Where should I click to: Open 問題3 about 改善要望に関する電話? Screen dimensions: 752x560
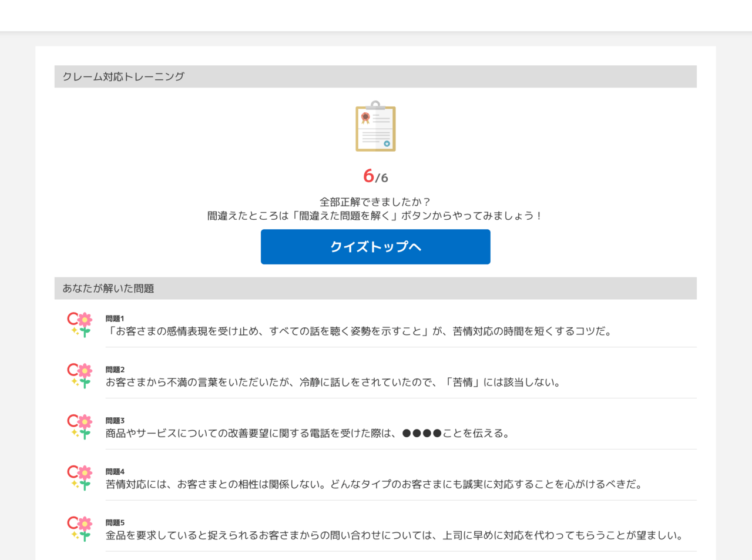[x=308, y=434]
